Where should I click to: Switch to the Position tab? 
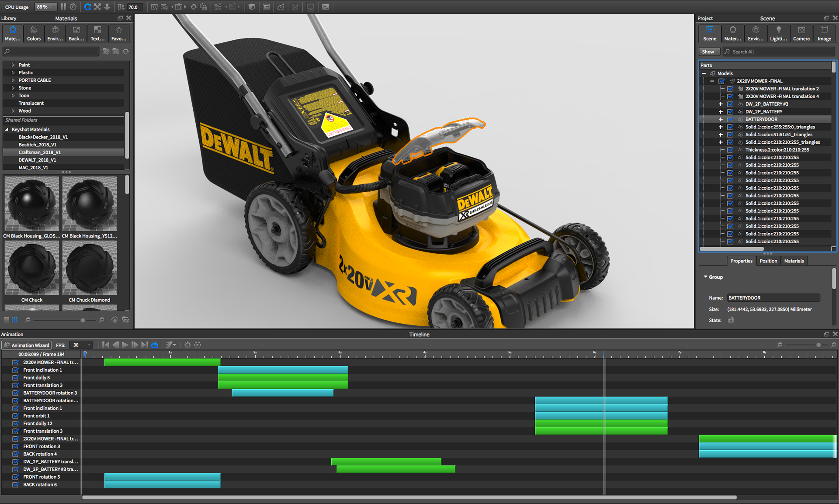pyautogui.click(x=768, y=261)
